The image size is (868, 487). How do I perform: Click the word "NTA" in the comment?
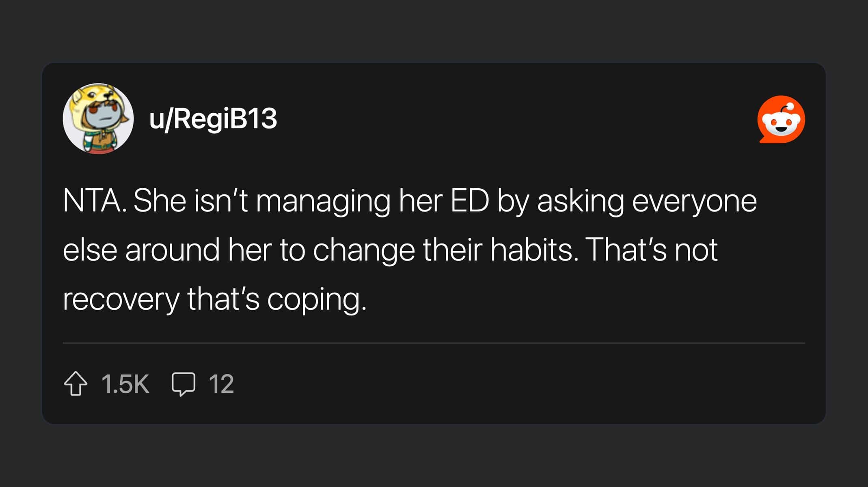coord(92,201)
